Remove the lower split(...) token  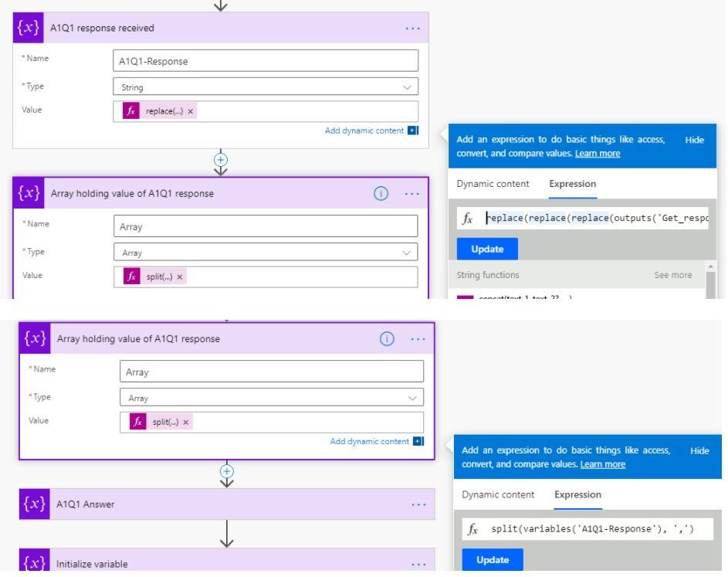[186, 423]
